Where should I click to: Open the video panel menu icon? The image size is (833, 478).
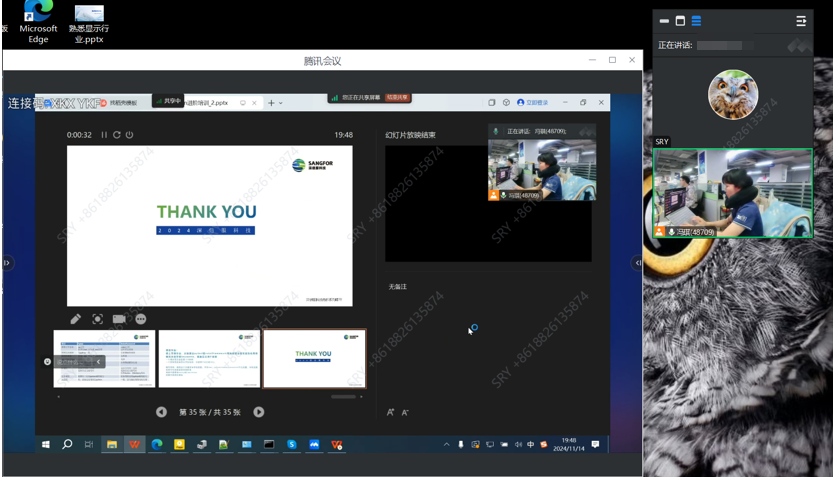tap(801, 21)
